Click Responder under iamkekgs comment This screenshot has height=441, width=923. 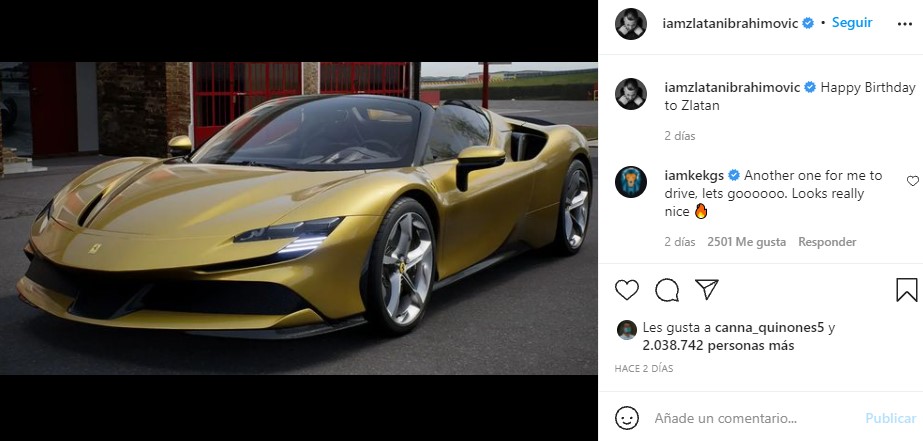click(x=826, y=242)
